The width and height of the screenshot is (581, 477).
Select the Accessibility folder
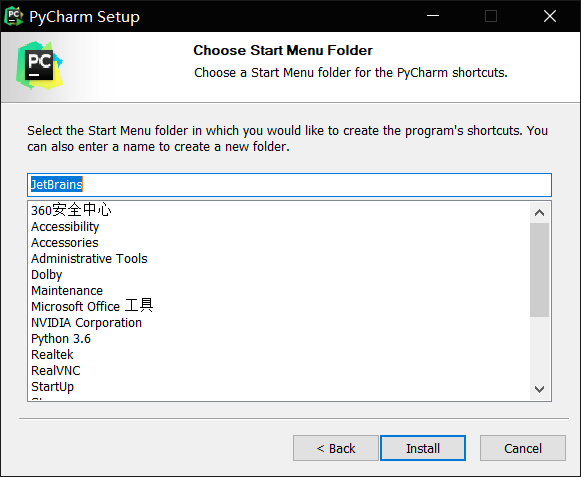click(x=65, y=226)
